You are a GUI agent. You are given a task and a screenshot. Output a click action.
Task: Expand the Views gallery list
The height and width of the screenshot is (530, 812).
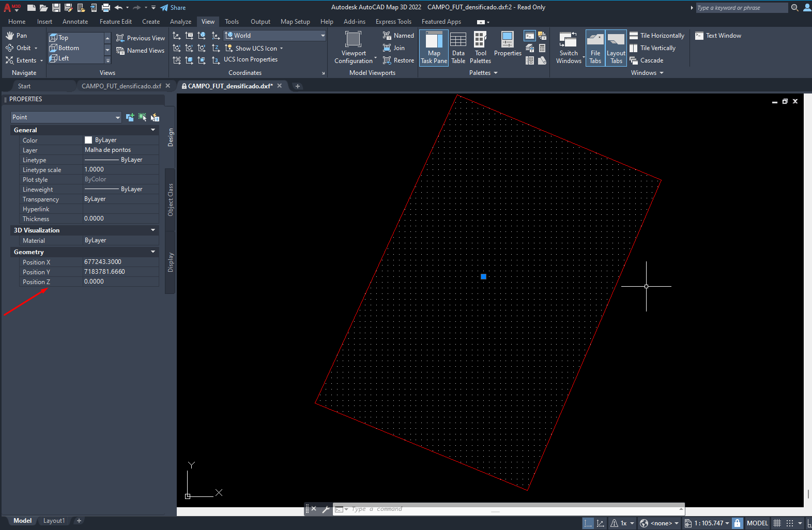[108, 60]
